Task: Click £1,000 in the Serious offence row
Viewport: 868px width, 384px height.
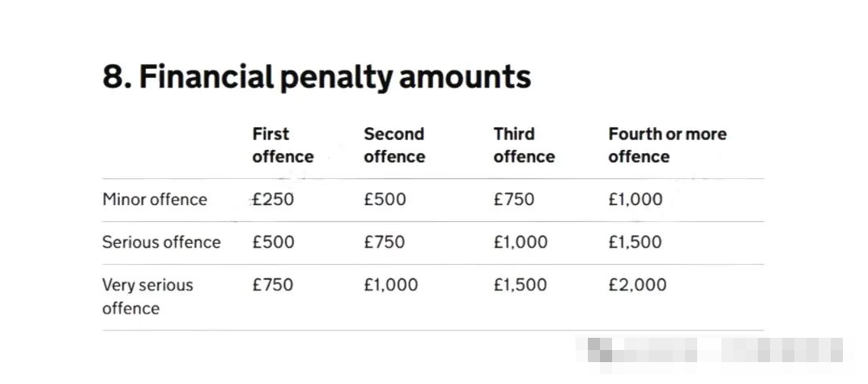Action: click(521, 242)
